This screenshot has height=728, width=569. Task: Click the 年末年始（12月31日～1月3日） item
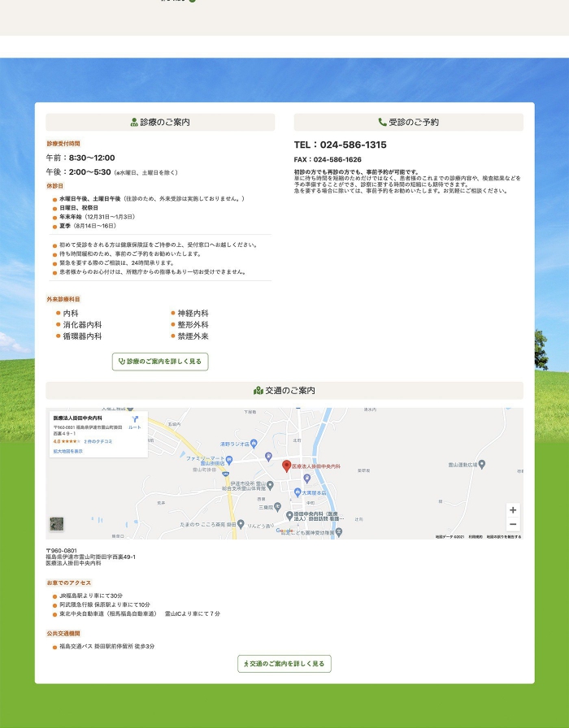(97, 217)
